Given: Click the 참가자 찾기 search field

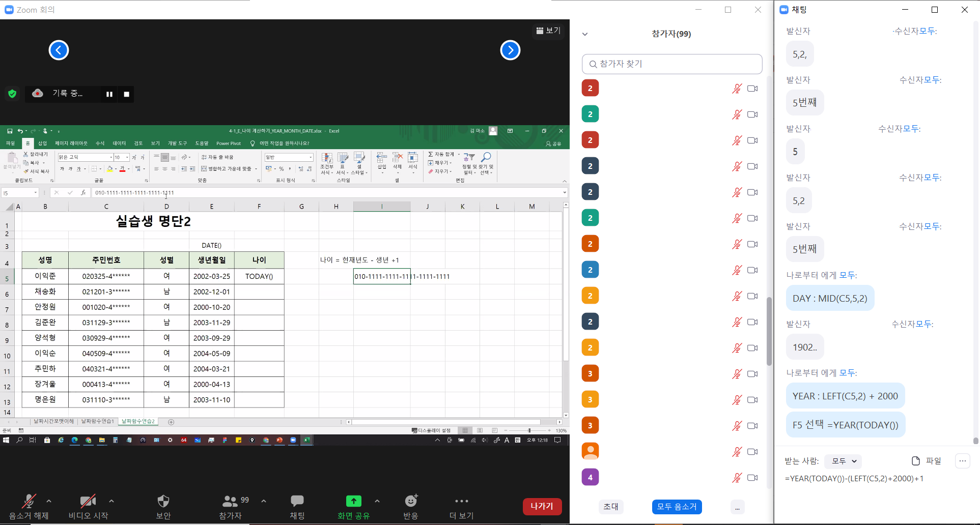Looking at the screenshot, I should (672, 64).
